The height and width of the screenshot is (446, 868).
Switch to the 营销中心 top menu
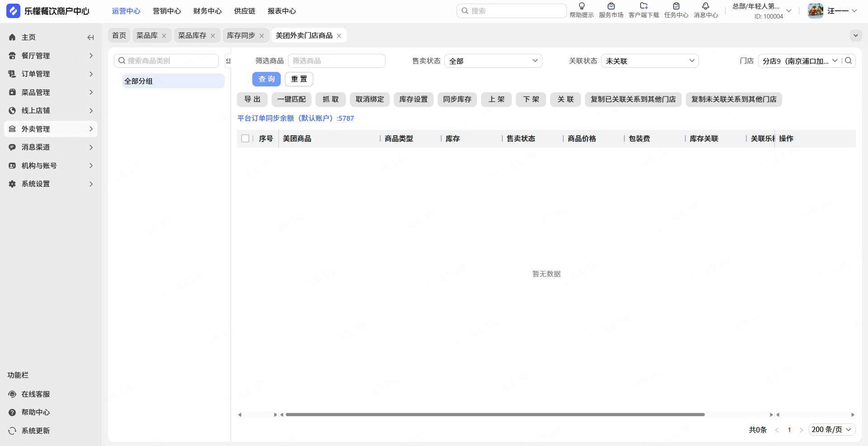(167, 11)
